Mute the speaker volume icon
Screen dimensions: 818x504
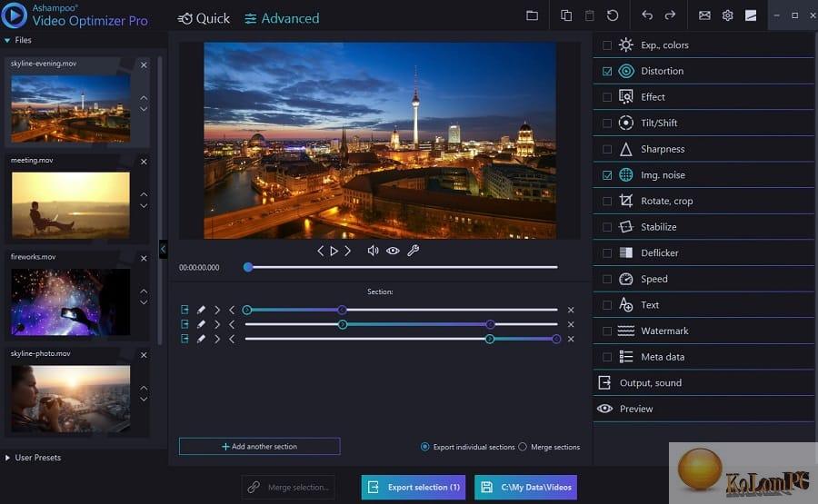pos(373,251)
